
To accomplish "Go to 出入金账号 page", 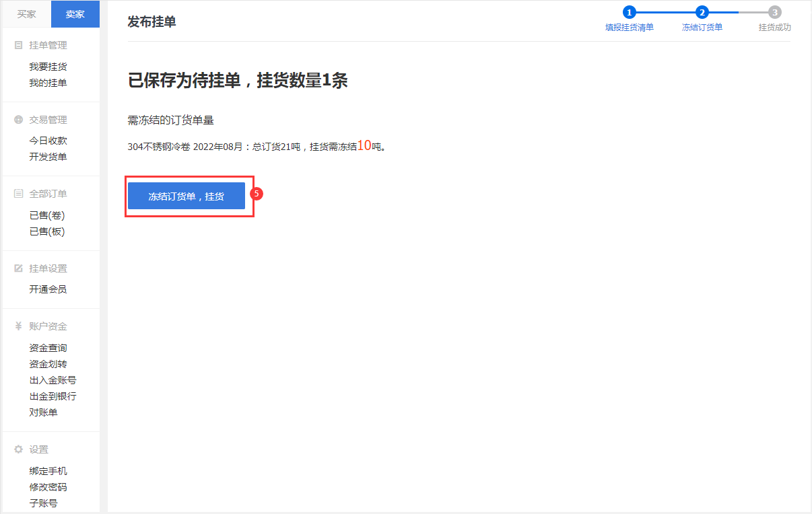I will [x=53, y=380].
